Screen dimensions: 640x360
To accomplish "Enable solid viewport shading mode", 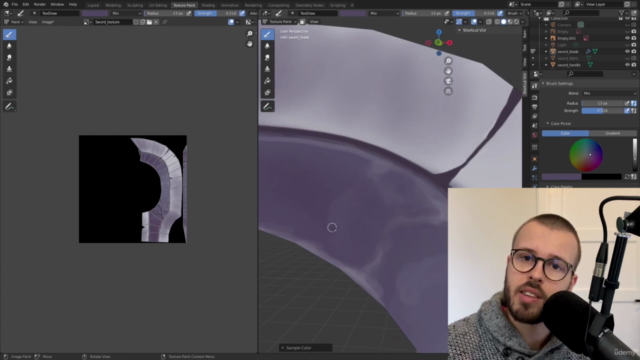I will [504, 22].
